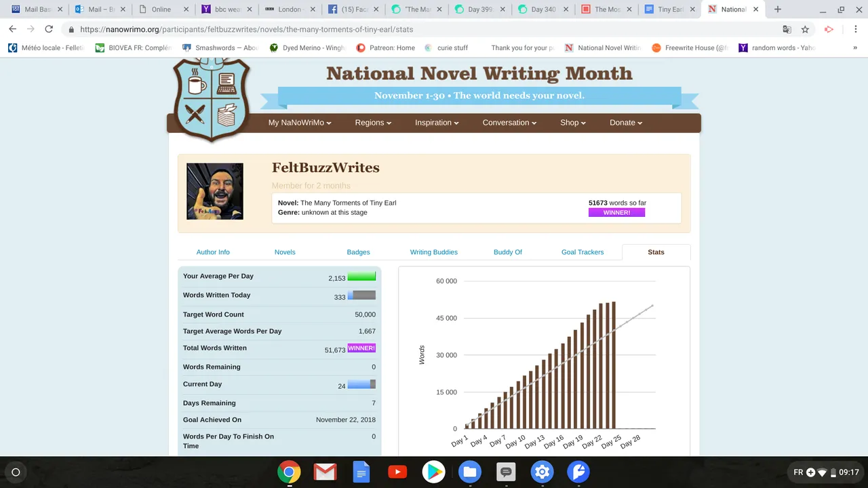Open the Files app in the shelf

click(469, 472)
